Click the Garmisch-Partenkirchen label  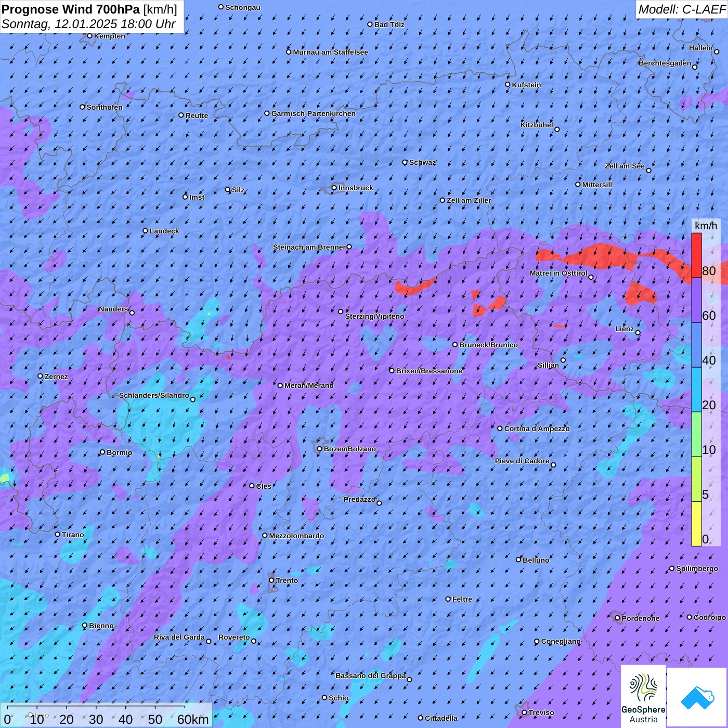[314, 113]
